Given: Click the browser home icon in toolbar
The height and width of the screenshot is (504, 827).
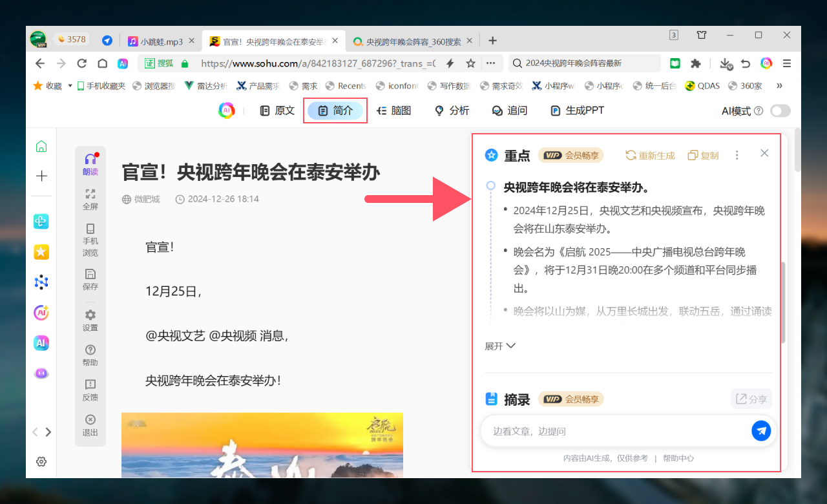Looking at the screenshot, I should click(102, 63).
